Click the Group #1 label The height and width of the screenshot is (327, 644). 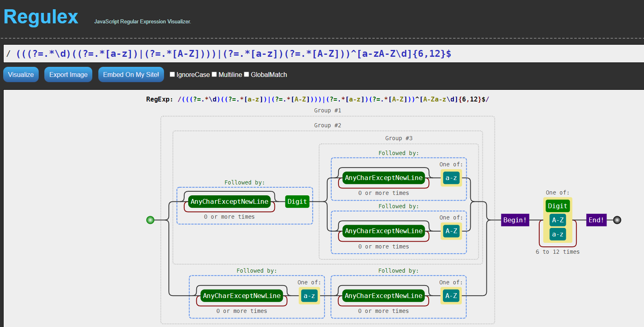point(328,110)
